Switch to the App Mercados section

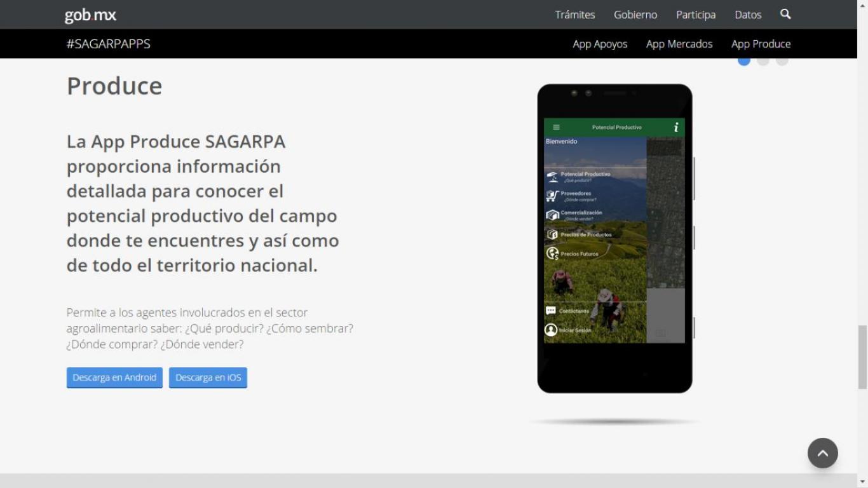point(679,44)
